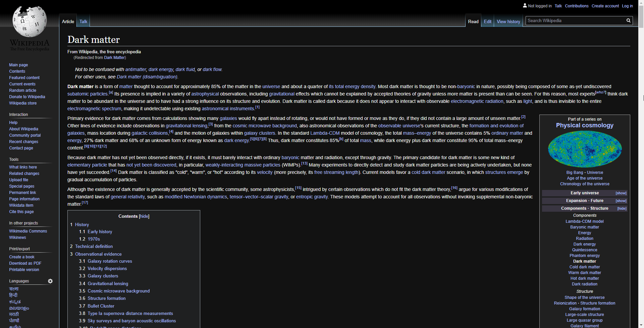
Task: Open the View history tab
Action: (508, 21)
